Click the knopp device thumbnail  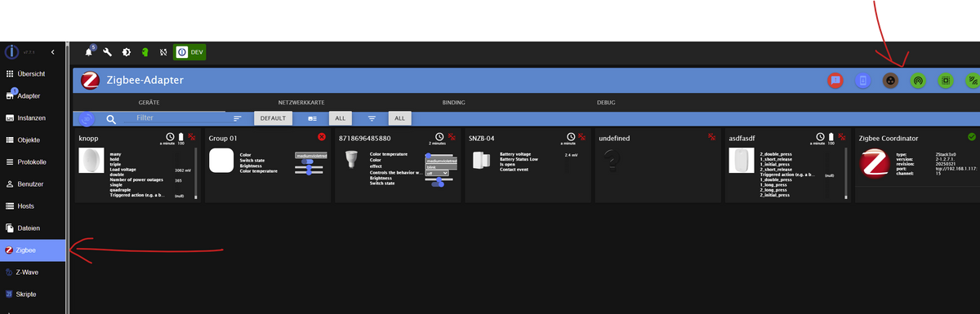pos(91,161)
